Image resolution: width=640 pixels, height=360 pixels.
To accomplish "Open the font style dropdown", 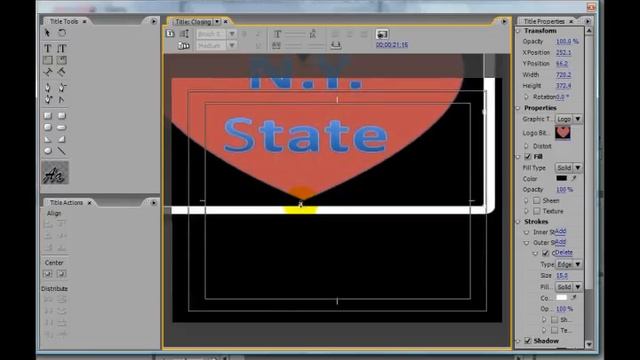I will tap(231, 45).
